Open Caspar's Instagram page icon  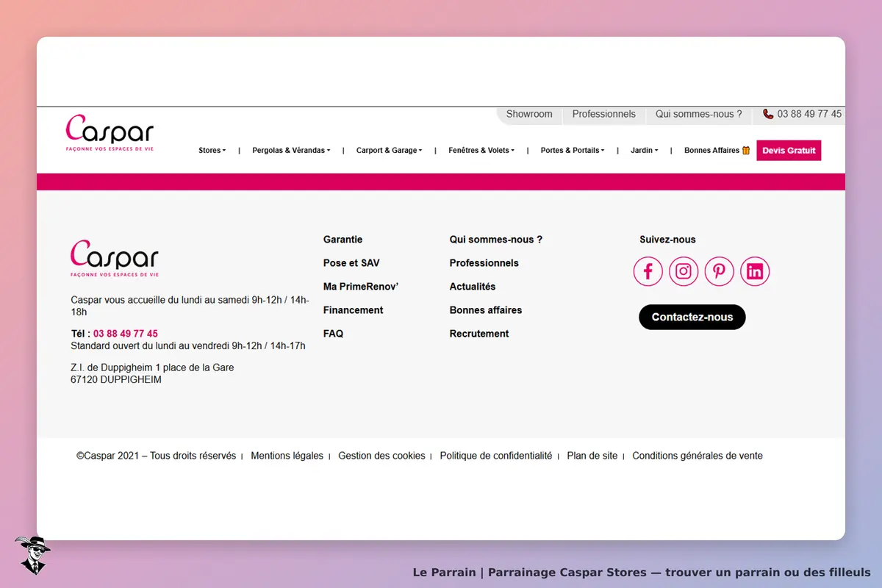684,271
